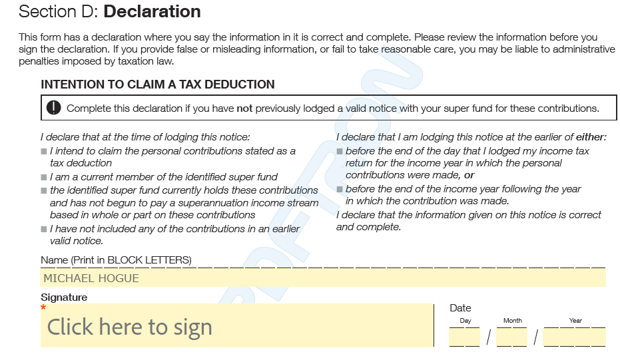The width and height of the screenshot is (620, 364).
Task: Click bullet beside 'before the end of the income year'
Action: (x=340, y=189)
